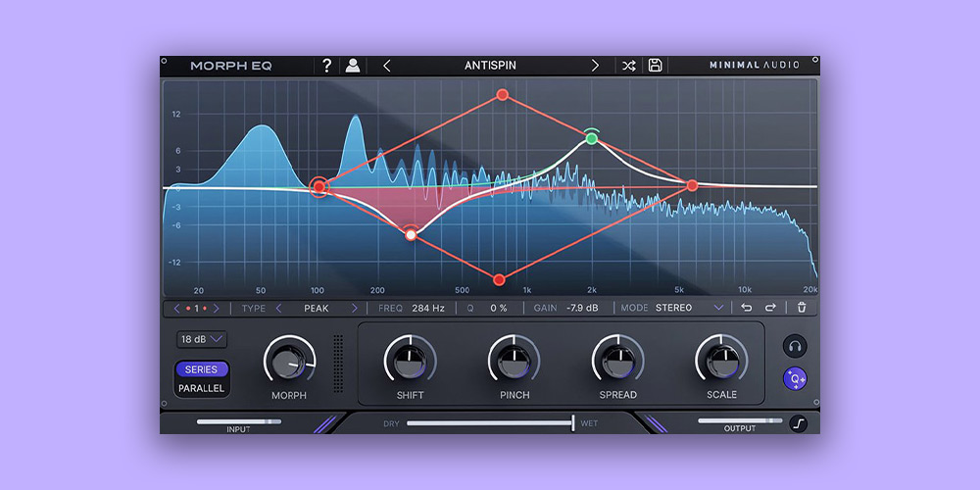Open the ANTISPIN preset name menu
Screen dimensions: 980x490
pos(490,66)
